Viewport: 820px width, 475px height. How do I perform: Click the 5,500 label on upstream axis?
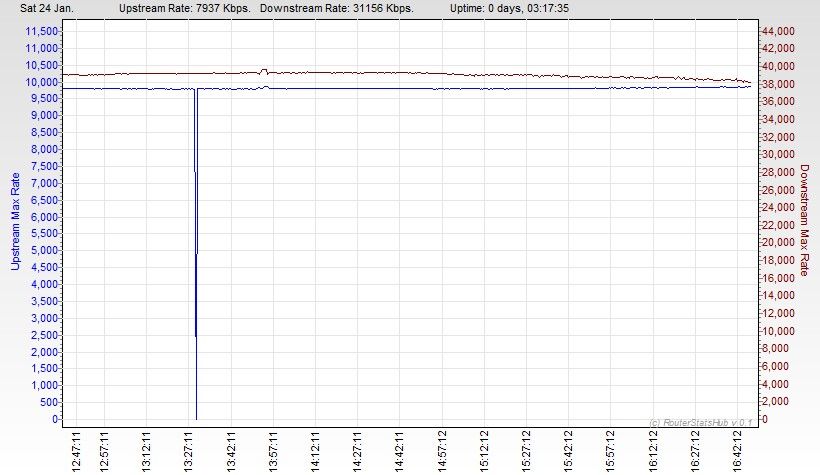click(44, 233)
